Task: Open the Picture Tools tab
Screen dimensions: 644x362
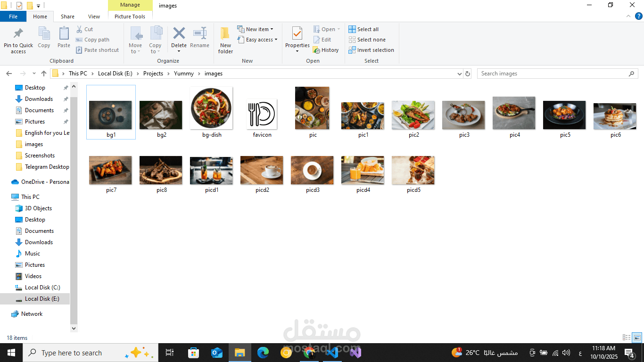Action: coord(130,16)
